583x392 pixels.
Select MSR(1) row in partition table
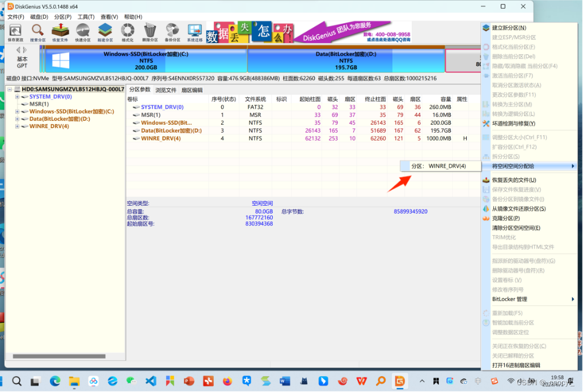297,114
